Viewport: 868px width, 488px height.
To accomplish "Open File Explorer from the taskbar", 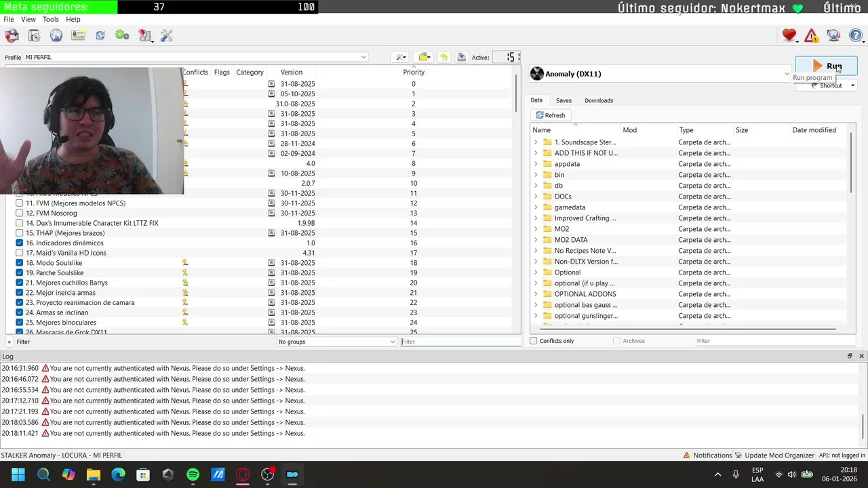I will coord(93,474).
